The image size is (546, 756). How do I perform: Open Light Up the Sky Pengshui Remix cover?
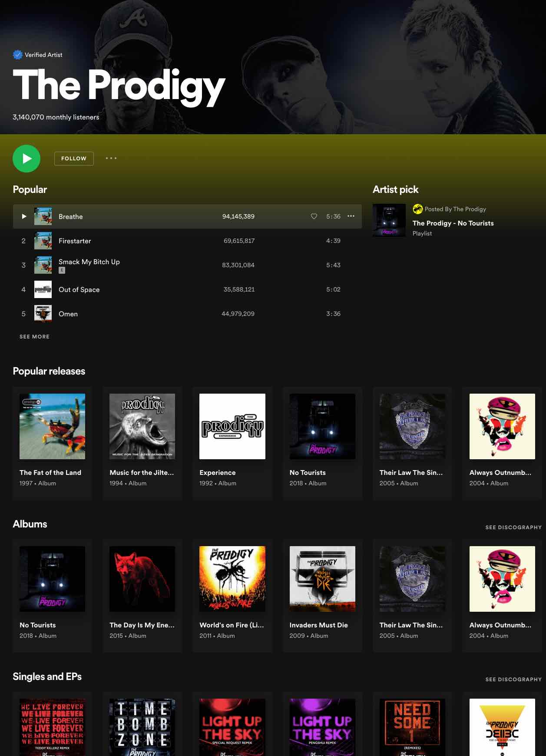tap(322, 727)
